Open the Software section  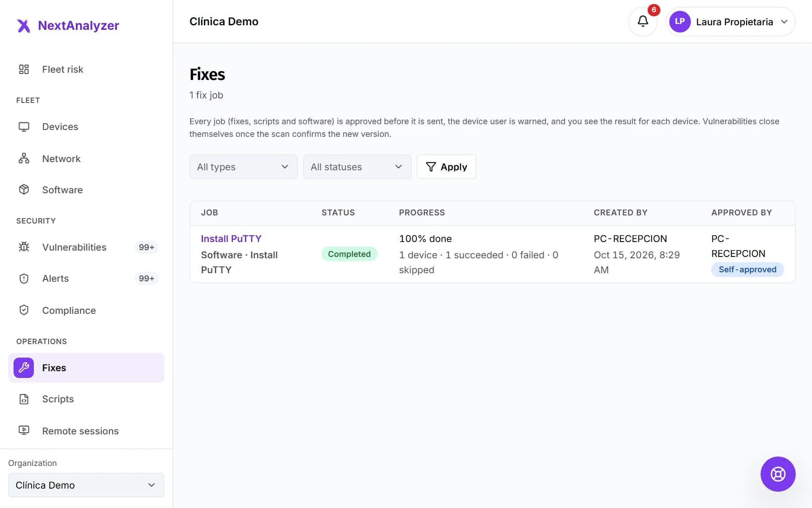[x=86, y=190]
